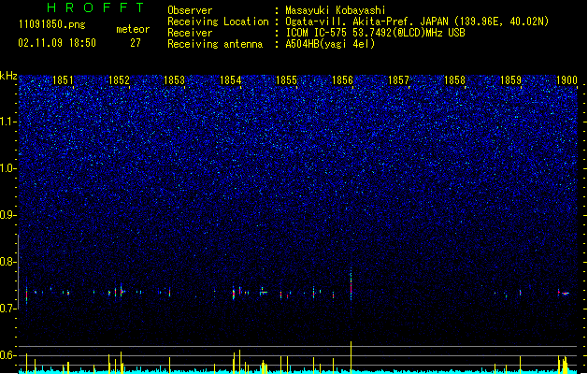The width and height of the screenshot is (588, 374).
Task: Click the 0.6 kHz axis label
Action: pos(8,355)
